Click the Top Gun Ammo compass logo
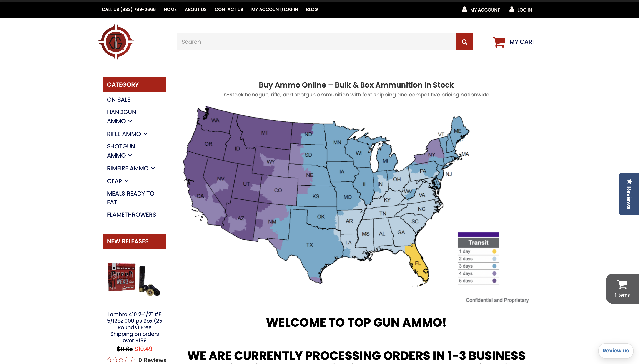 point(116,42)
